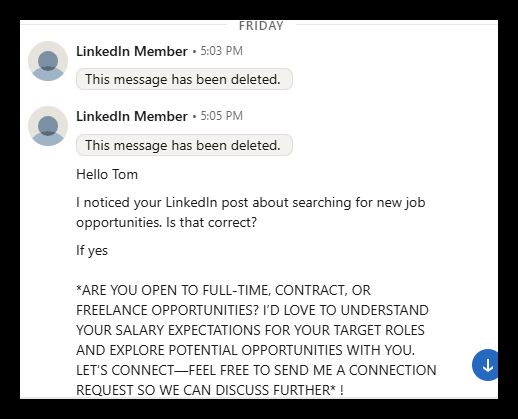Click the 'I noticed your LinkedIn post' line
The width and height of the screenshot is (518, 419).
(251, 203)
